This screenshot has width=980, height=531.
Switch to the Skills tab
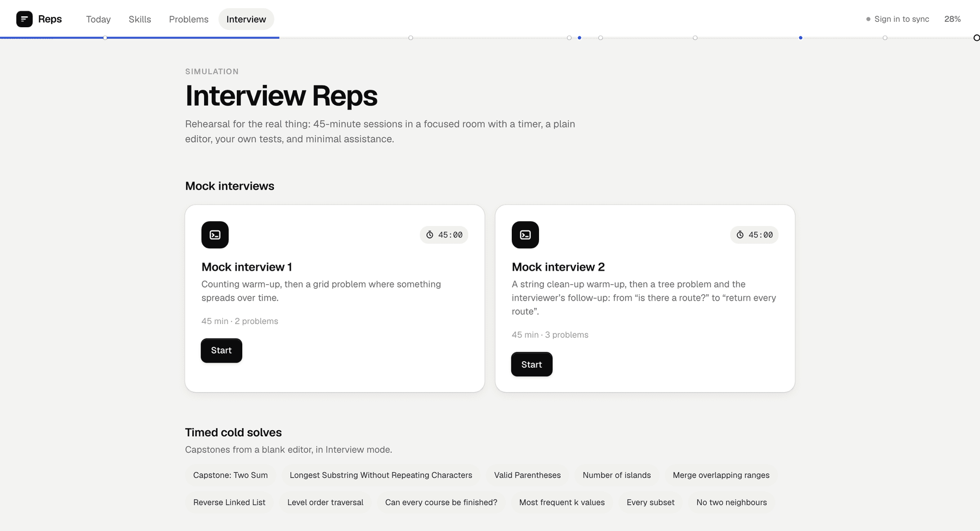tap(140, 19)
